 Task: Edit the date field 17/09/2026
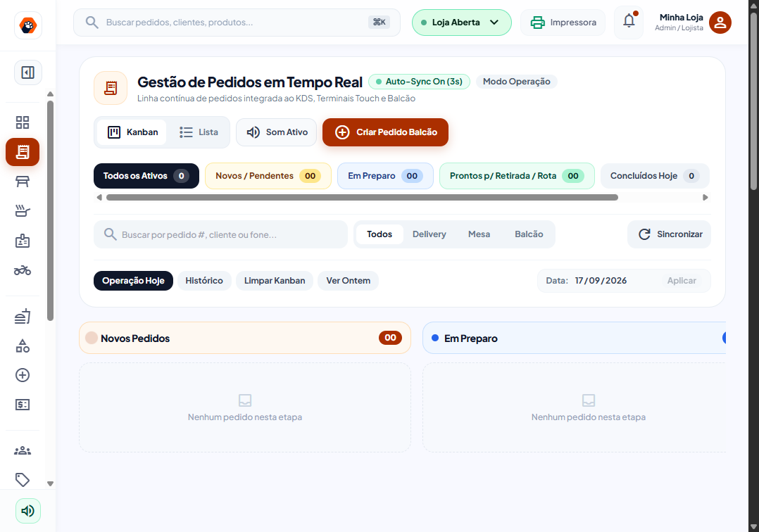pyautogui.click(x=601, y=281)
